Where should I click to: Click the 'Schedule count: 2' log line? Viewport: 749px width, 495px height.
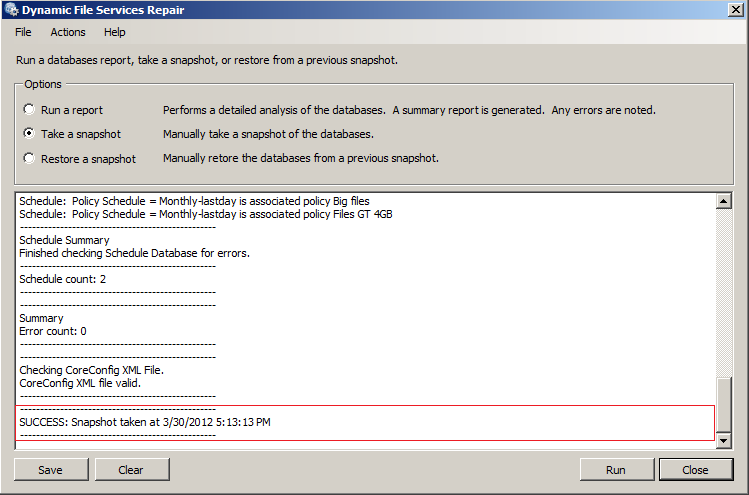click(62, 279)
